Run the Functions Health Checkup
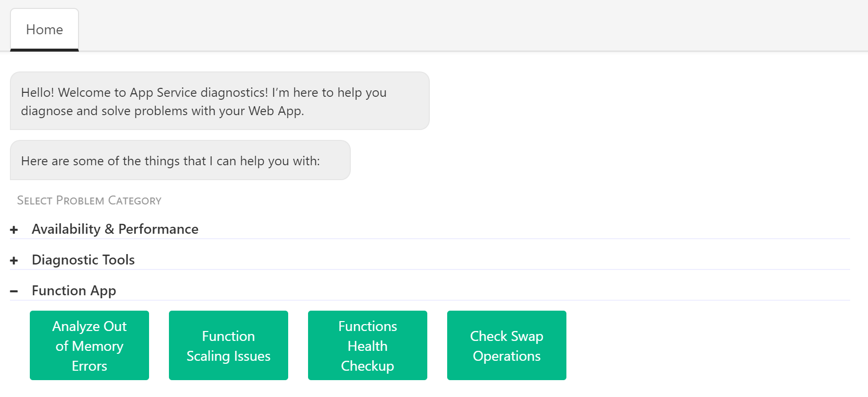Viewport: 868px width, 397px height. tap(368, 345)
